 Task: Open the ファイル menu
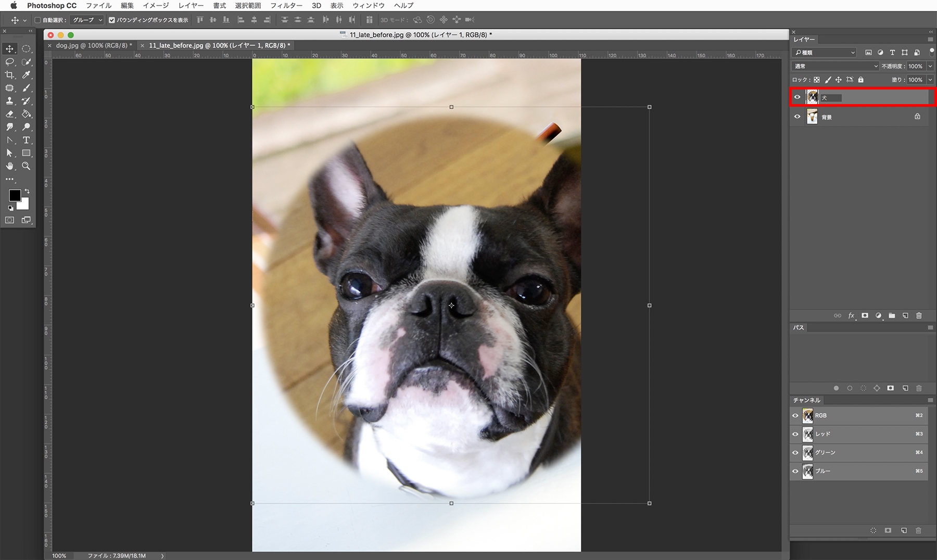[98, 6]
